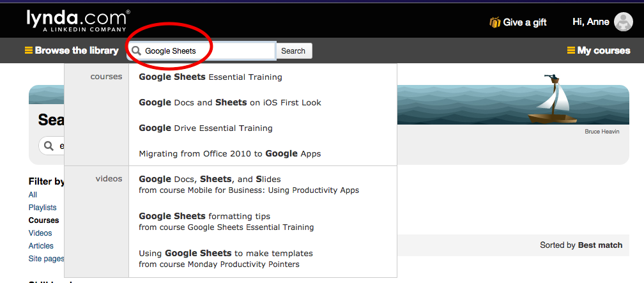Filter results by Articles
Viewport: 644px width, 283px height.
tap(41, 245)
